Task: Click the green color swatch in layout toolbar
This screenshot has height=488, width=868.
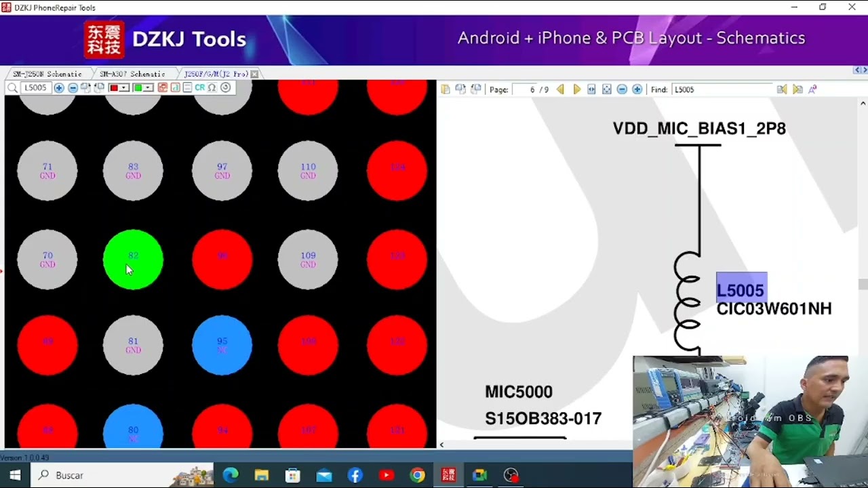Action: click(138, 88)
